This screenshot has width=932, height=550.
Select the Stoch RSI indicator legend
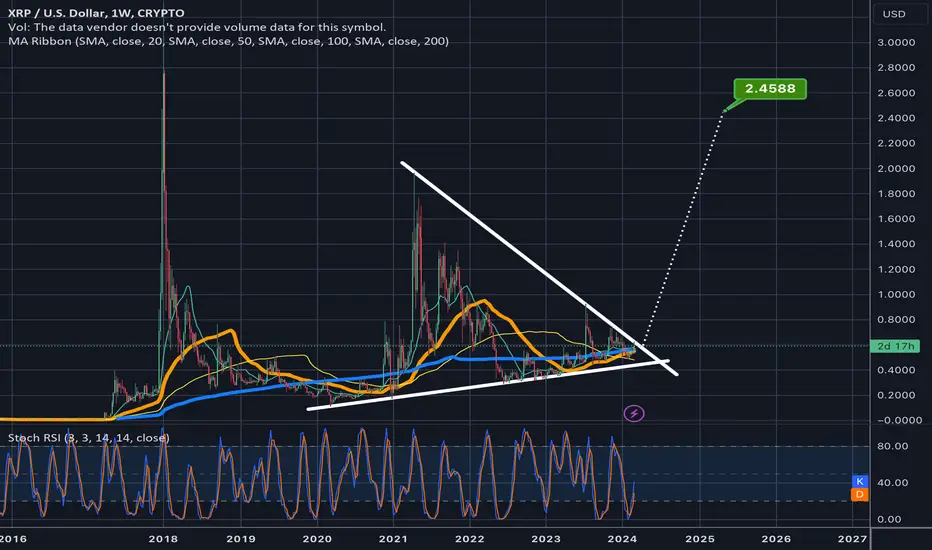(89, 438)
